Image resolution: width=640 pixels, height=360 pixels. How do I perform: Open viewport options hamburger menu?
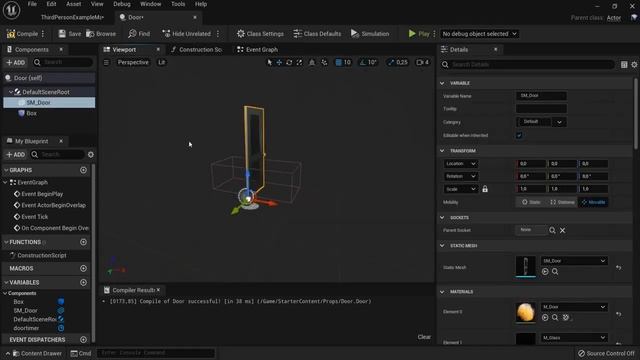(x=106, y=62)
